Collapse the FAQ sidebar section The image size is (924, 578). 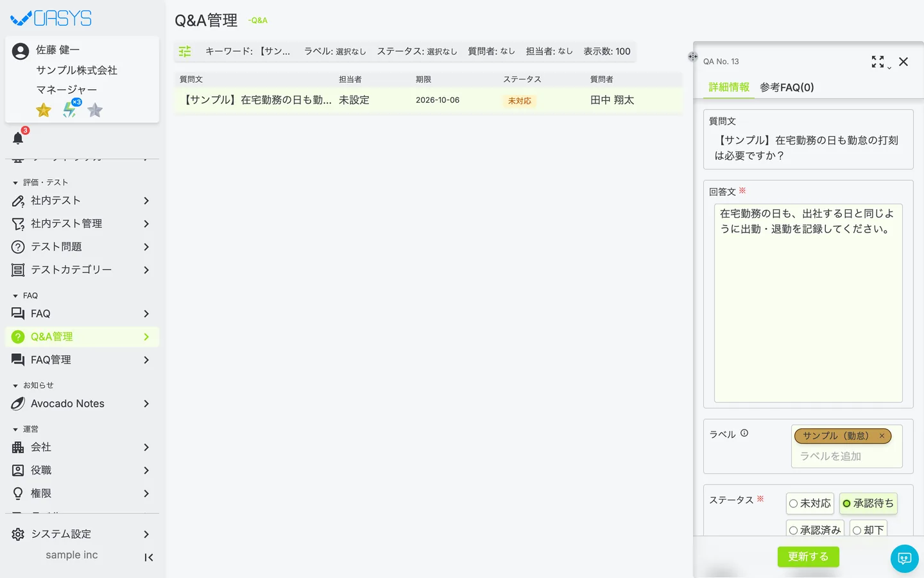point(15,296)
